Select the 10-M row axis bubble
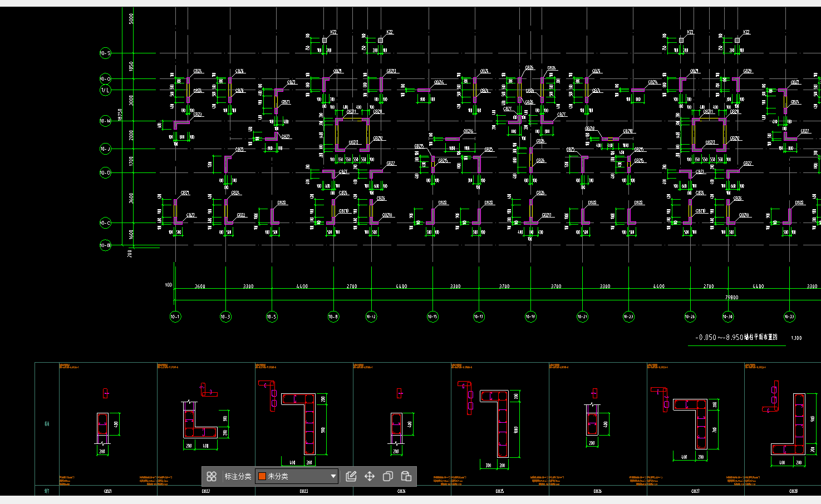Viewport: 821px width, 504px height. click(x=105, y=121)
